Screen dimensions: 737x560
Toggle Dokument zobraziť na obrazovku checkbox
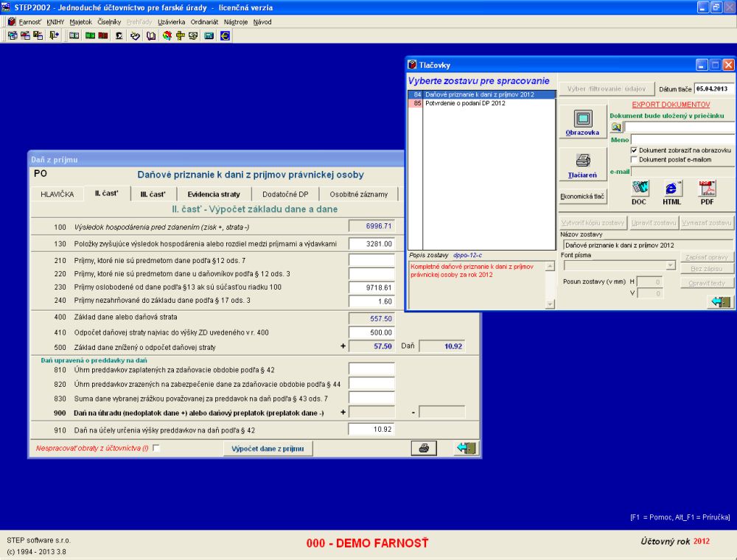[634, 150]
